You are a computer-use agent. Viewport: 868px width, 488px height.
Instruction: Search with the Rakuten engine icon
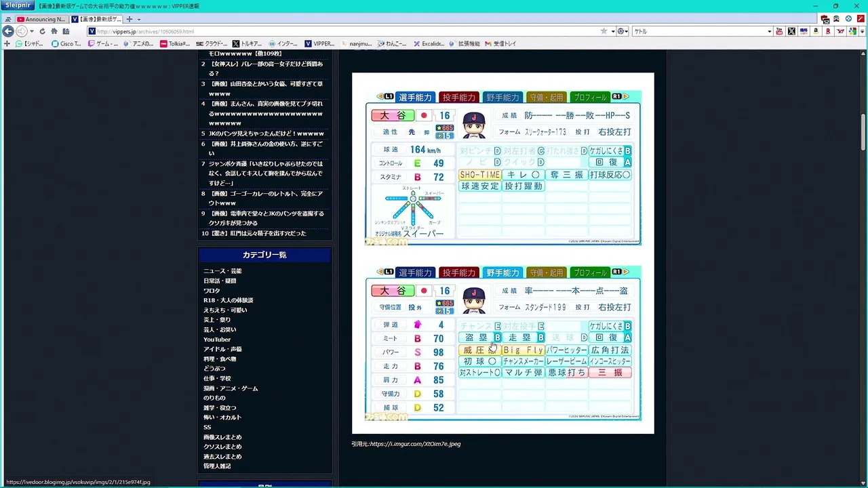click(828, 31)
